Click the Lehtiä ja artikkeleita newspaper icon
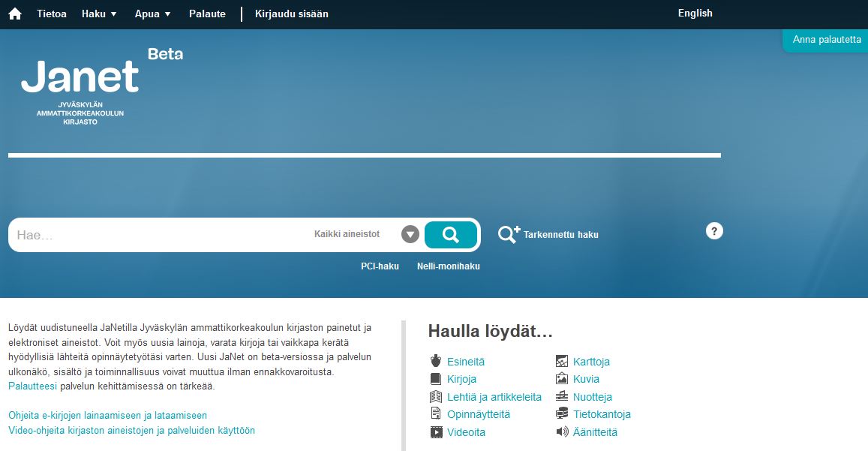The image size is (868, 451). pyautogui.click(x=436, y=397)
